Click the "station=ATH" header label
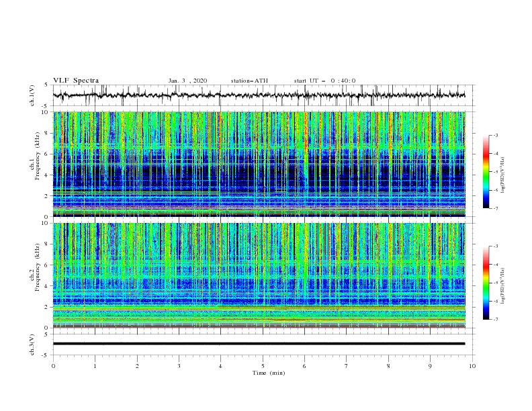The width and height of the screenshot is (532, 411). tap(249, 81)
